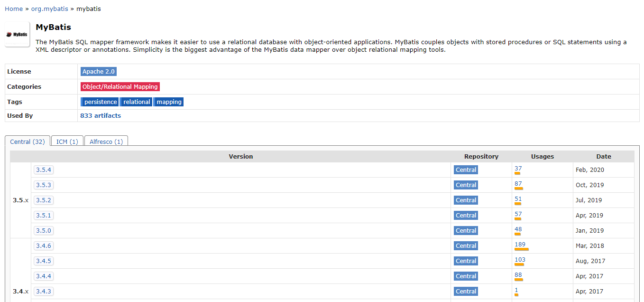Switch to the Central (32) tab

(x=28, y=142)
